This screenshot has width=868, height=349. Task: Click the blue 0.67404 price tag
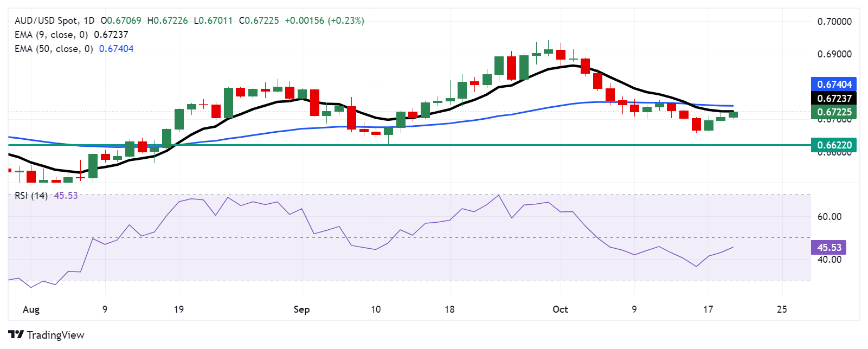pyautogui.click(x=834, y=84)
